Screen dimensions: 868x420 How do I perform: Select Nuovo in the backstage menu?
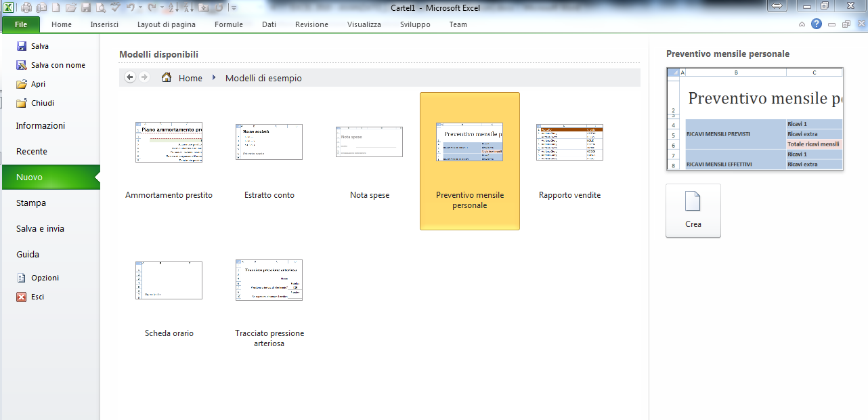[50, 177]
